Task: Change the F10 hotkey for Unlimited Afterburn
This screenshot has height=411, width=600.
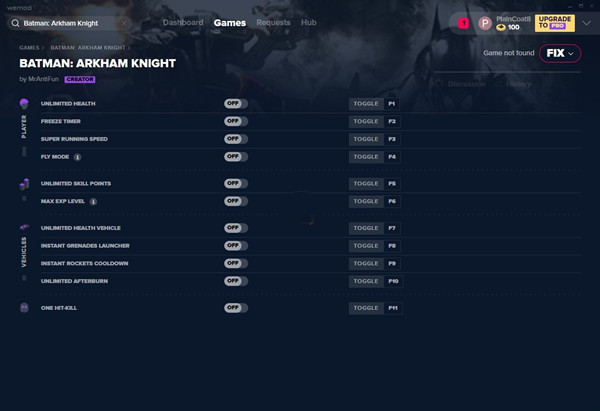Action: (x=393, y=281)
